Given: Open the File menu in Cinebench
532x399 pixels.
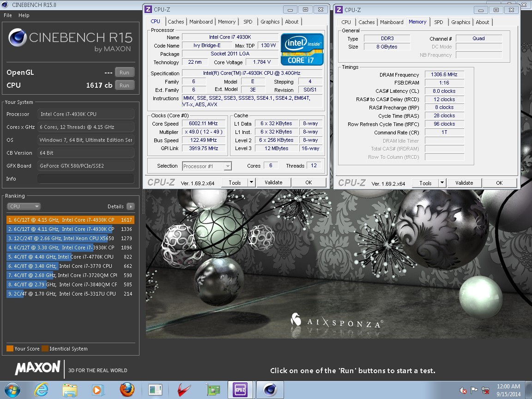Looking at the screenshot, I should [x=8, y=15].
